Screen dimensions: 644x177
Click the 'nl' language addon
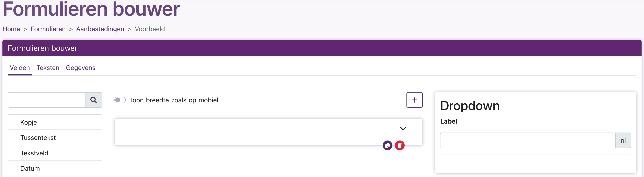point(623,140)
